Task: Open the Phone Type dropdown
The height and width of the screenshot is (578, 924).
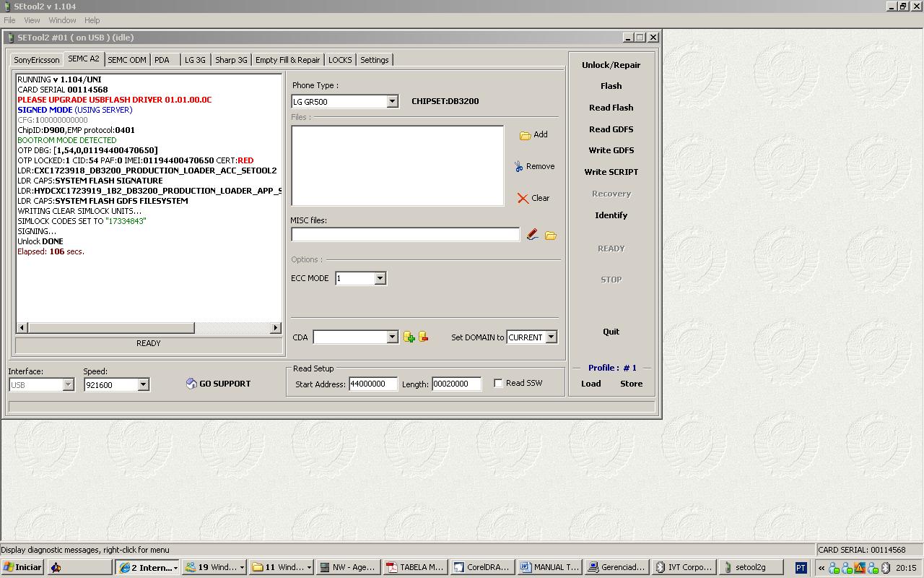Action: tap(392, 101)
